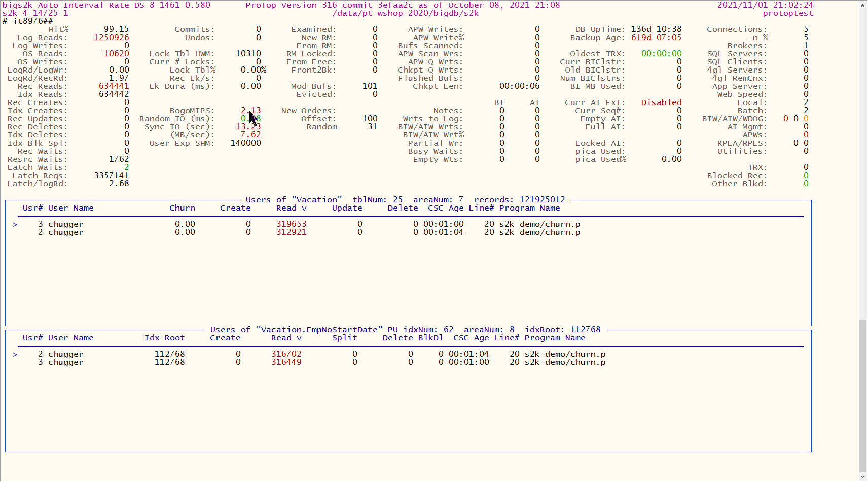The height and width of the screenshot is (482, 868).
Task: Click the timestamp 2021/11/01 21:02:24
Action: (x=765, y=5)
